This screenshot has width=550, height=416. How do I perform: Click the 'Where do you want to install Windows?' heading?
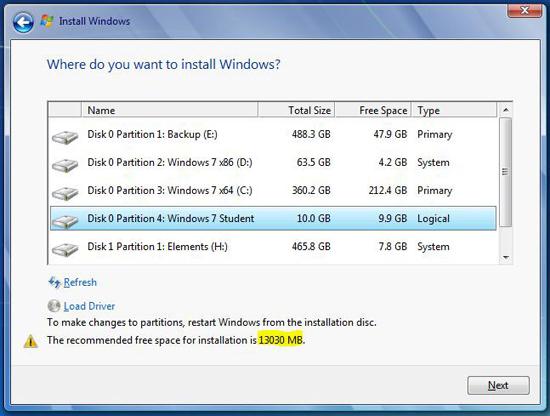(x=163, y=65)
